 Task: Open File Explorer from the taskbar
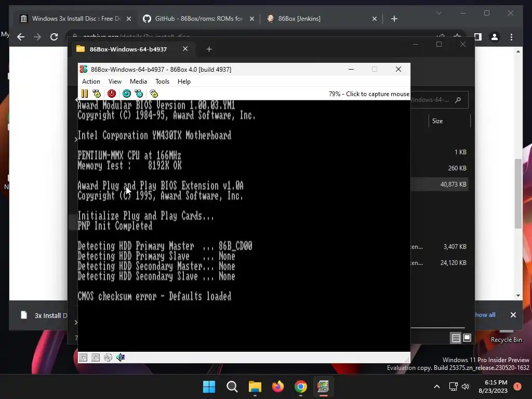click(x=255, y=387)
